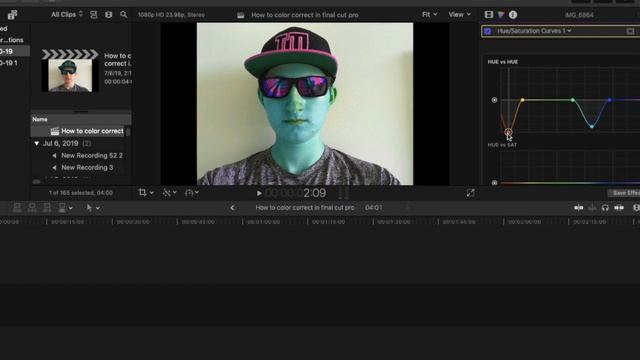Viewport: 640px width, 360px height.
Task: Select the highlighted '-19' sidebar event
Action: (14, 51)
